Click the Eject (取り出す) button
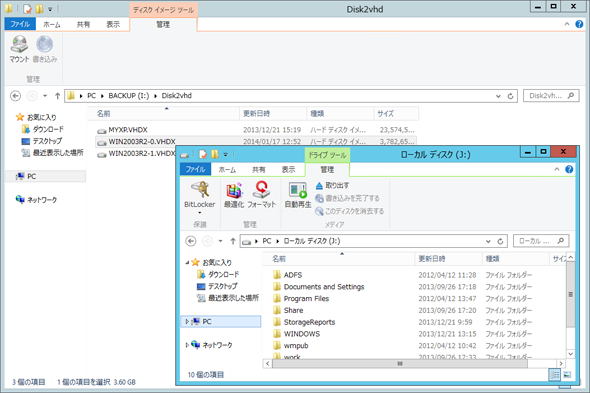The image size is (590, 393). tap(332, 186)
